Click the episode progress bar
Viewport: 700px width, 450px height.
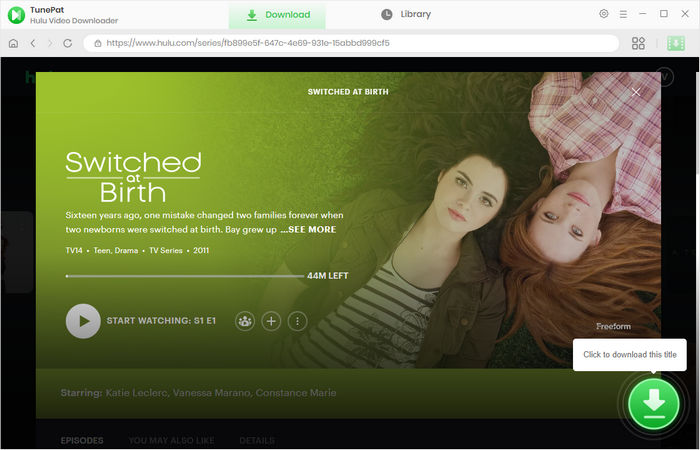(185, 276)
